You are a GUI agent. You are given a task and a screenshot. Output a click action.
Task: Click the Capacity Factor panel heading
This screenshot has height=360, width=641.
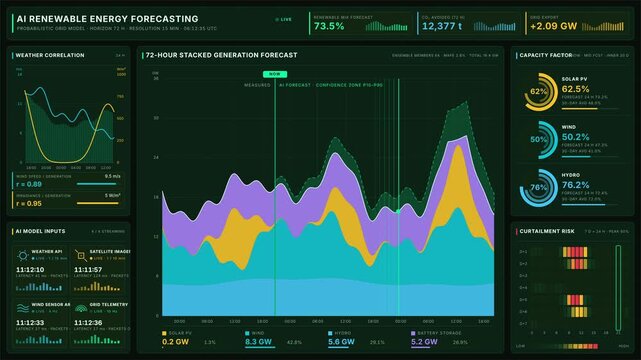tap(545, 55)
